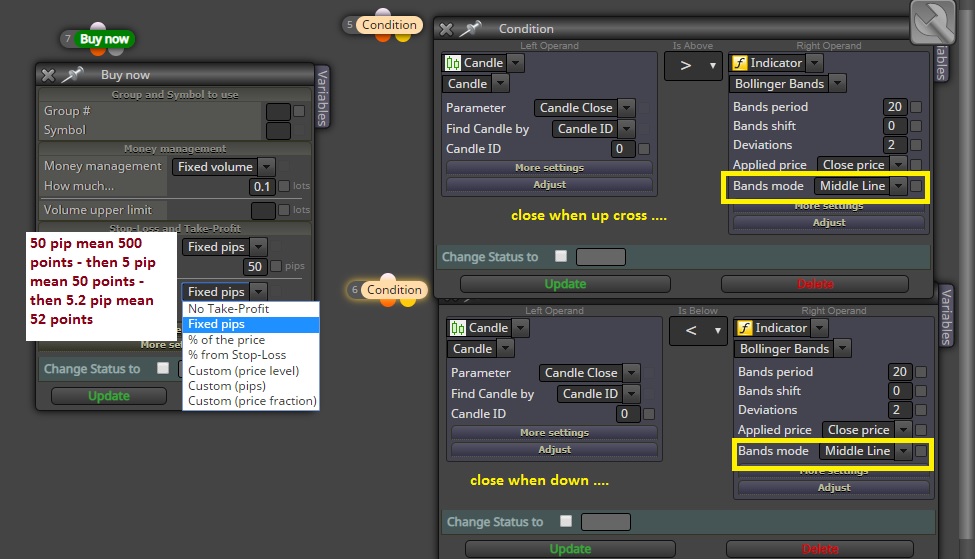Click Update in lower Condition panel
The image size is (975, 559).
pos(570,549)
